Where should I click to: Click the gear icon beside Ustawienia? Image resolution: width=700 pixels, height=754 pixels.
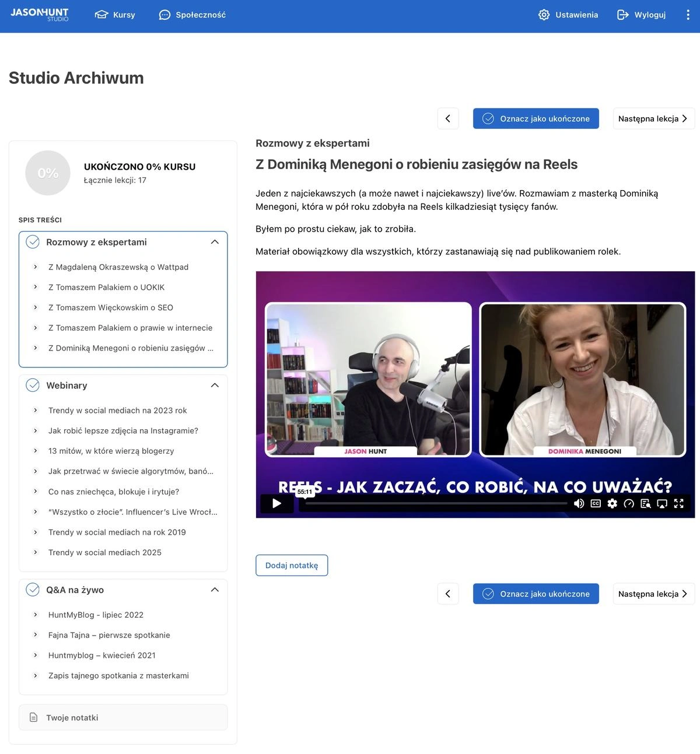[544, 15]
